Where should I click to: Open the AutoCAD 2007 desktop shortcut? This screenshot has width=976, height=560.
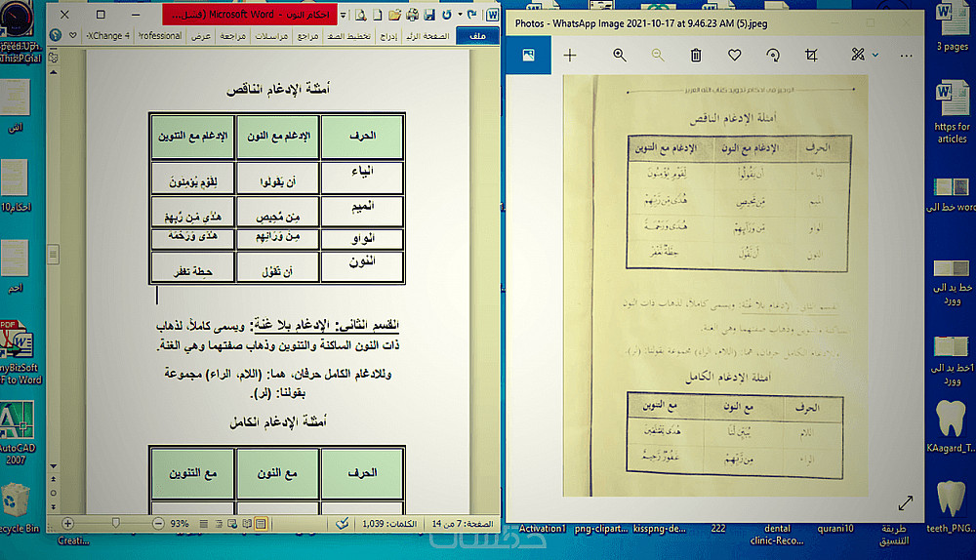[x=17, y=433]
